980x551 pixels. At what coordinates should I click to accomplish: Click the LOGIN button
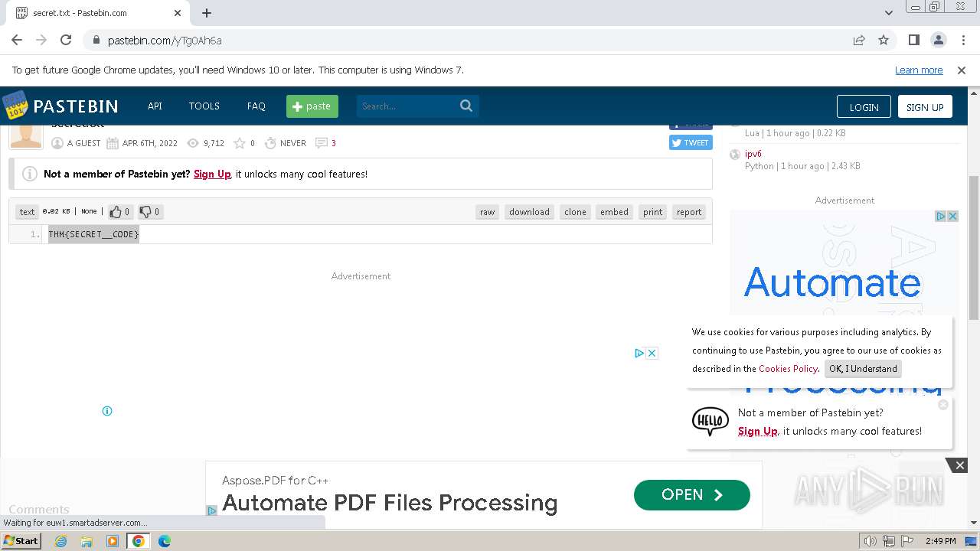pyautogui.click(x=864, y=107)
